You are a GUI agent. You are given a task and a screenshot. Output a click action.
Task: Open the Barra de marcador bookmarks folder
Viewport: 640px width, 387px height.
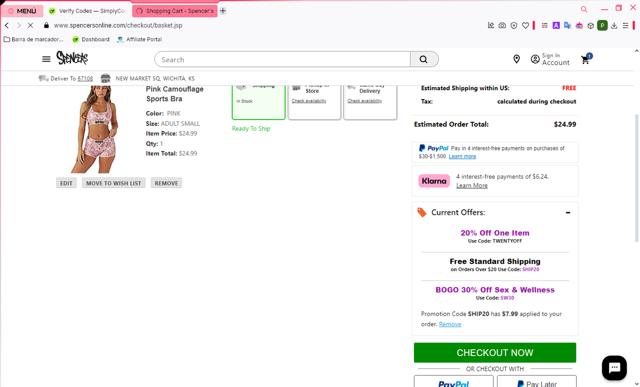(x=33, y=39)
